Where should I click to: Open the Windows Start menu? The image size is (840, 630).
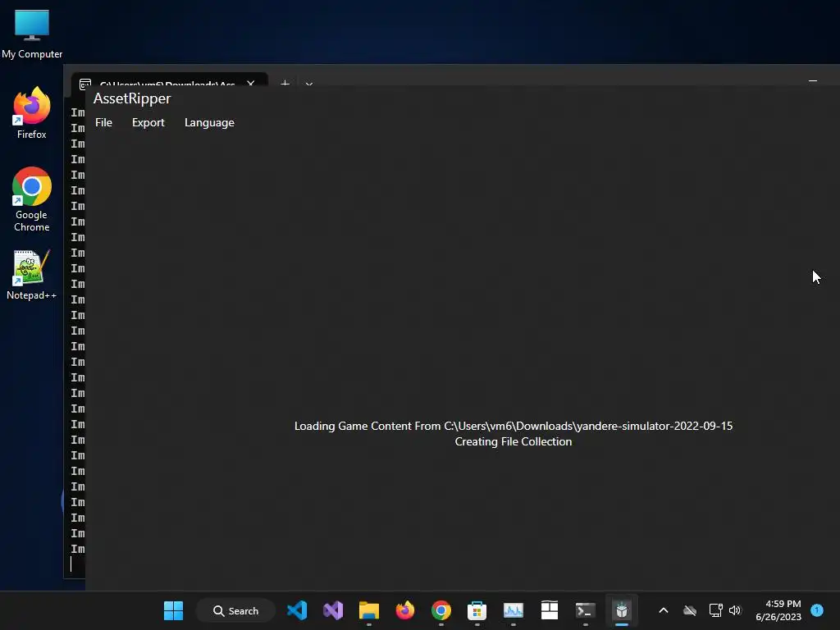coord(173,610)
